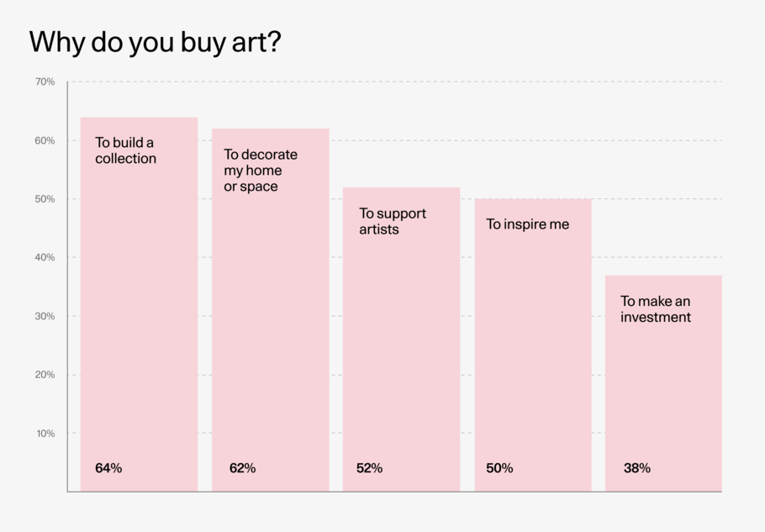Select the 62% value text

[242, 468]
